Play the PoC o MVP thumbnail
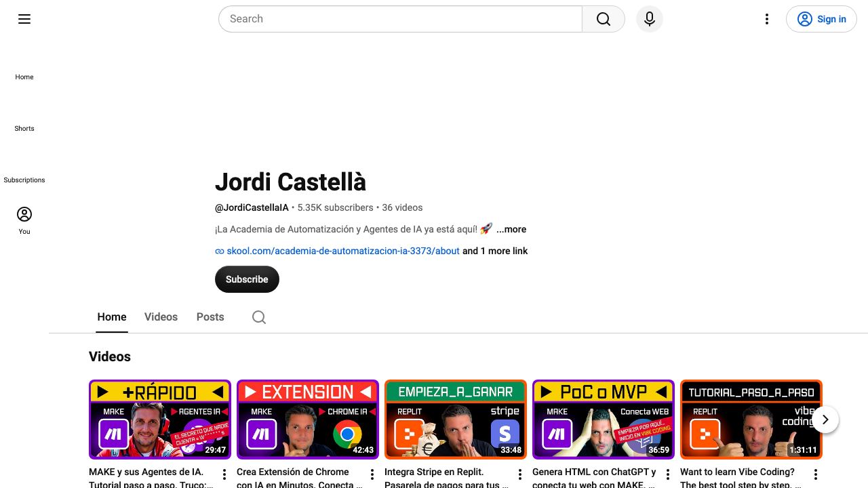The image size is (868, 488). coord(604,420)
